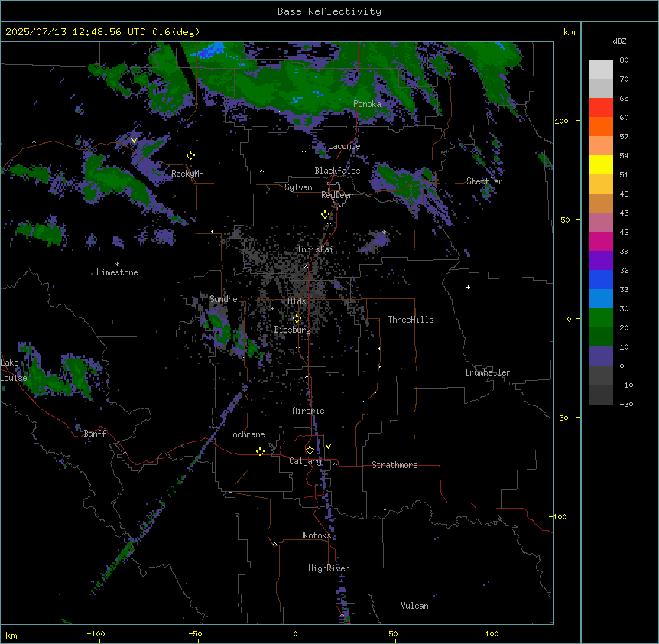
Task: Click the dBZ legend heading
Action: [619, 41]
